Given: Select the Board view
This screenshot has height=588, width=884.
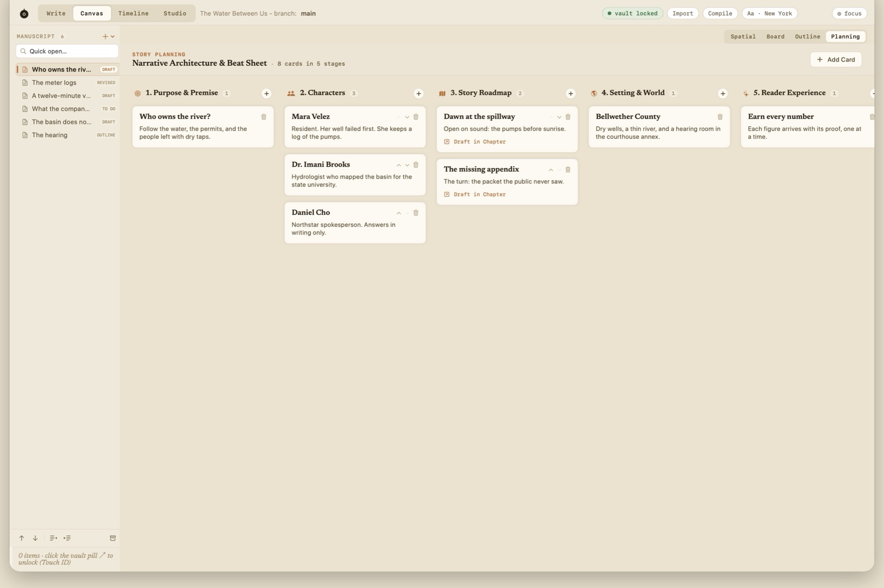Looking at the screenshot, I should pyautogui.click(x=775, y=37).
